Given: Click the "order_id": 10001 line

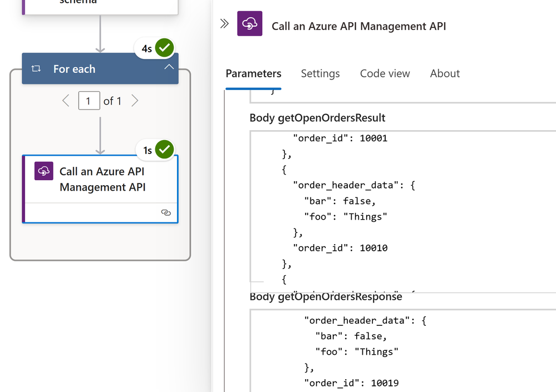Looking at the screenshot, I should click(340, 138).
